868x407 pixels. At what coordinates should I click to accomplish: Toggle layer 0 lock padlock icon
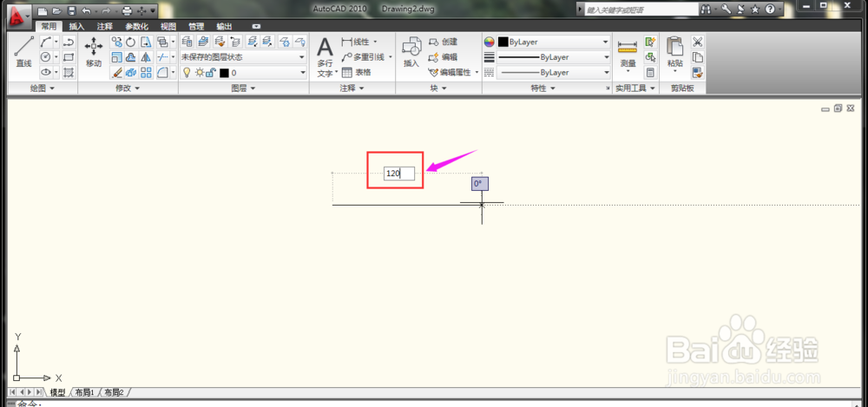210,73
